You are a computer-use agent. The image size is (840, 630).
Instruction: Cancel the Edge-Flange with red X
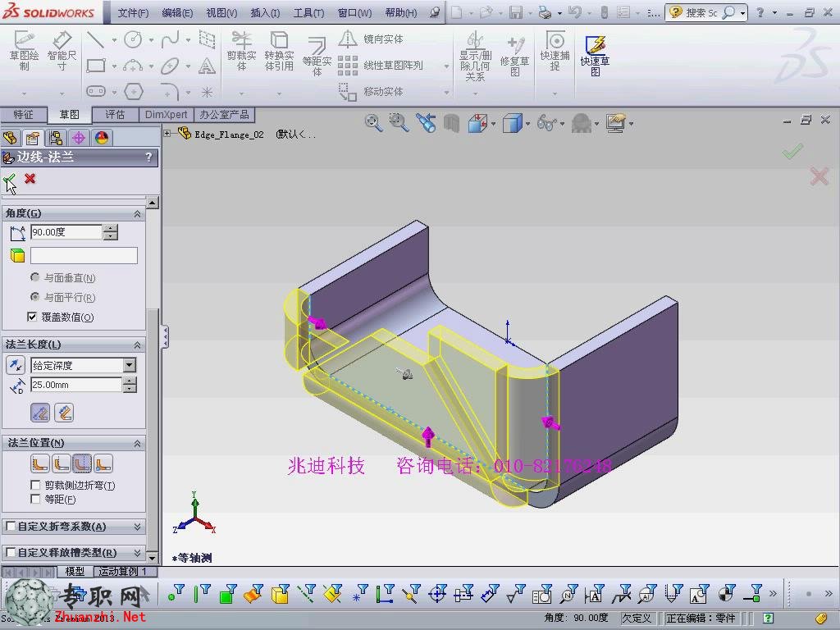coord(30,178)
